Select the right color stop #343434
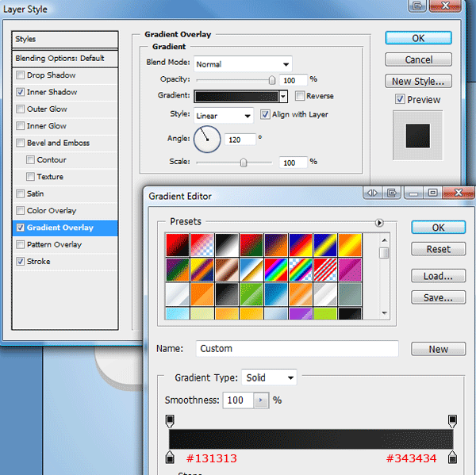Image resolution: width=476 pixels, height=475 pixels. pos(452,457)
